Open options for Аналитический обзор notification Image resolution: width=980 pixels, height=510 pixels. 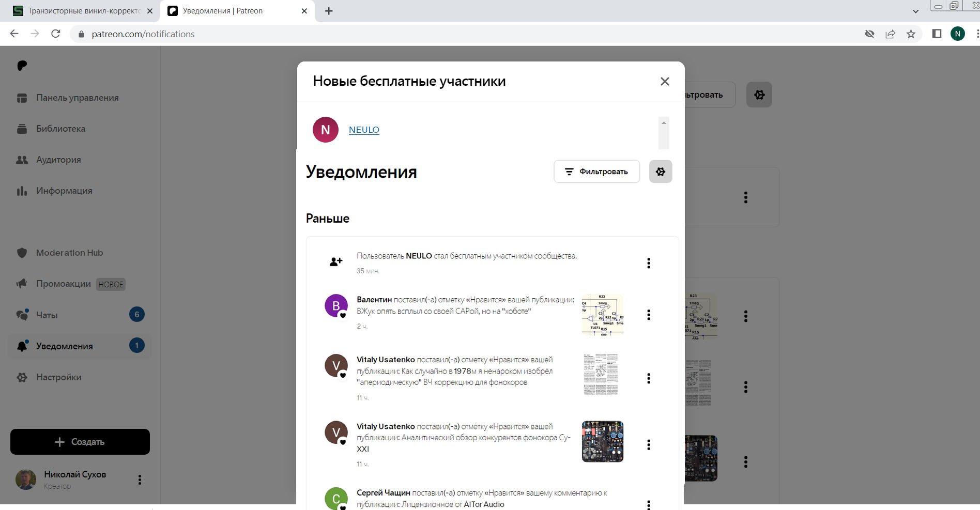[x=649, y=444]
